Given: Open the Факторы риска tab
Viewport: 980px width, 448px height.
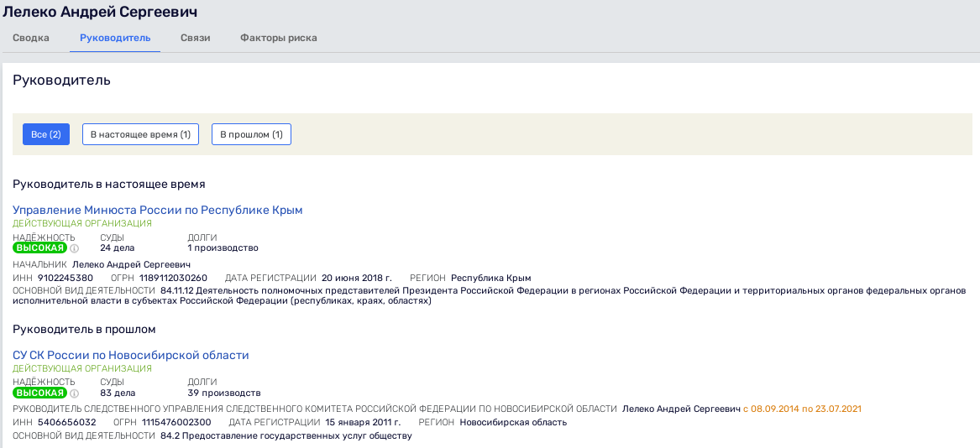Looking at the screenshot, I should [x=278, y=38].
